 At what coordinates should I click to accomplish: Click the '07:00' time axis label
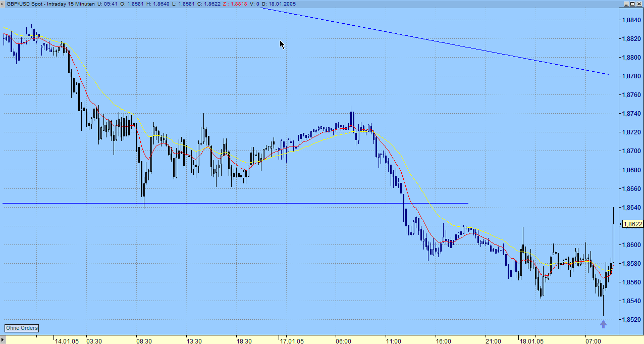(x=593, y=341)
